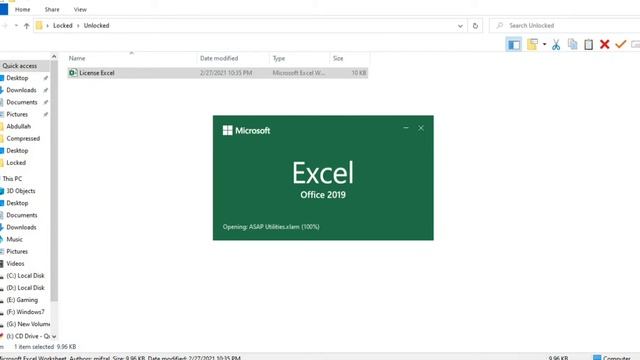Screen dimensions: 640x360
Task: Open Documents under Quick access
Action: tap(22, 102)
